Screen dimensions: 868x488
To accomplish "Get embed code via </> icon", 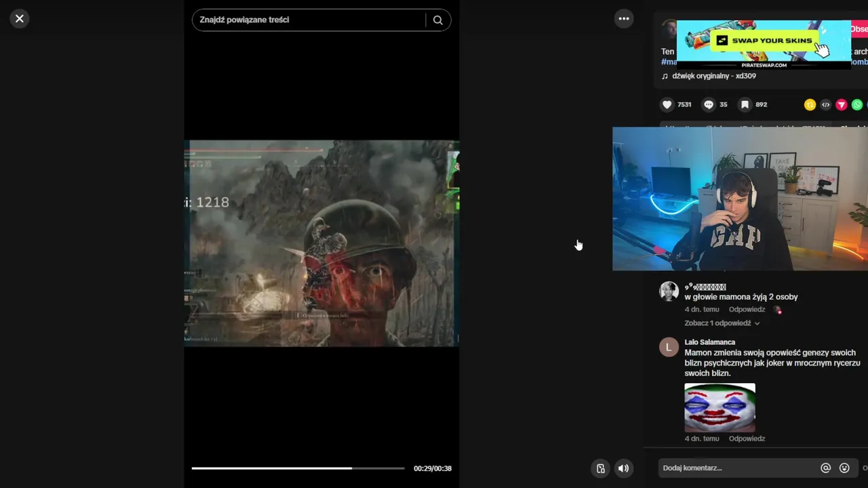I will [x=825, y=104].
